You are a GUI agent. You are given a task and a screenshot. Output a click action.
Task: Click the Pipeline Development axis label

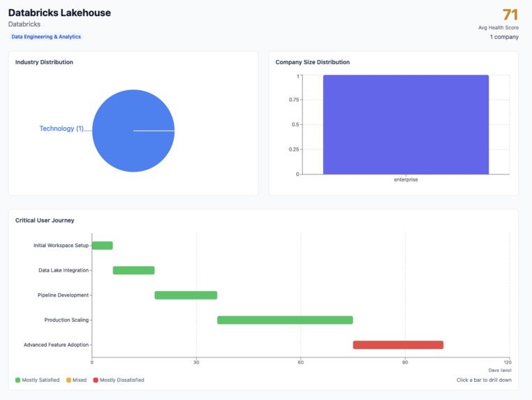pos(63,295)
